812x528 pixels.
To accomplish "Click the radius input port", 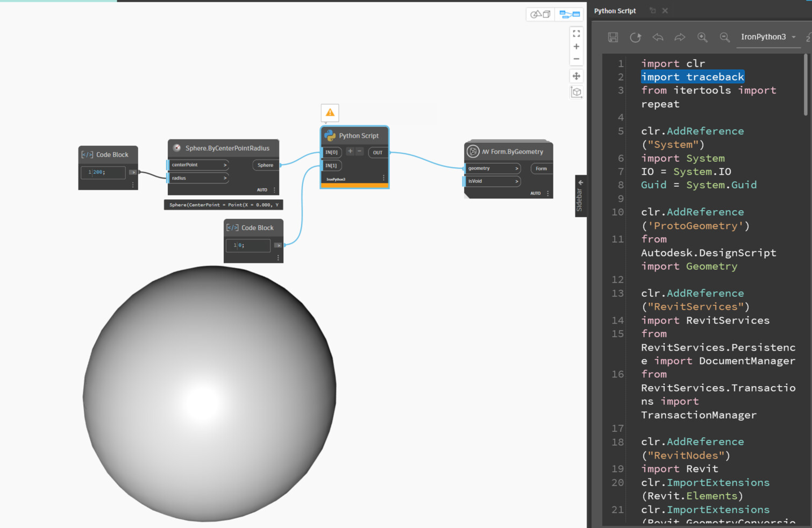I will 198,178.
